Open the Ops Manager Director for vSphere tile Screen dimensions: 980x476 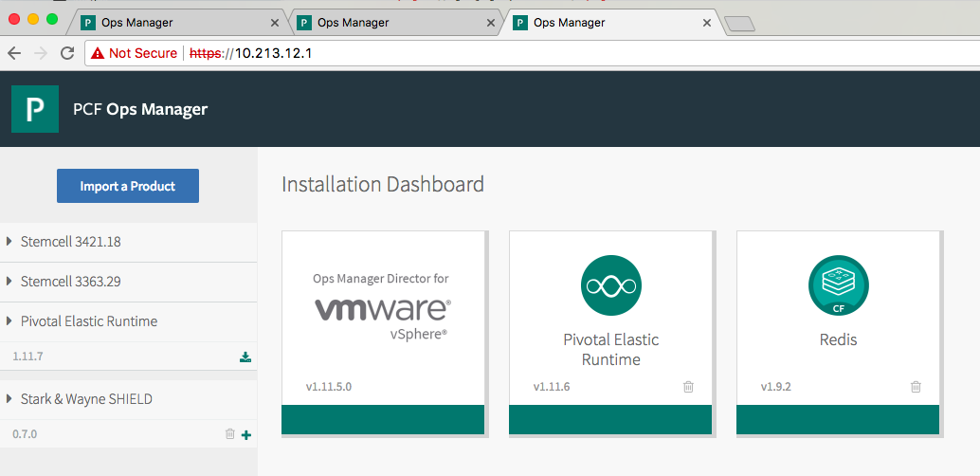coord(383,332)
